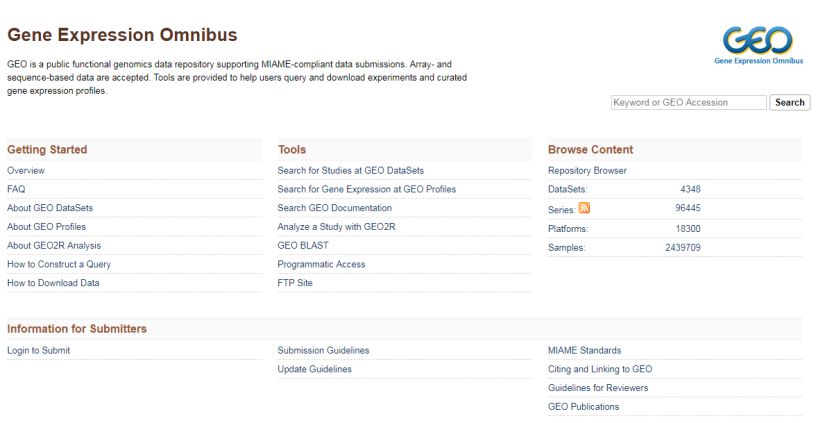Open the Repository Browser link
Image resolution: width=817 pixels, height=423 pixels.
coord(587,171)
